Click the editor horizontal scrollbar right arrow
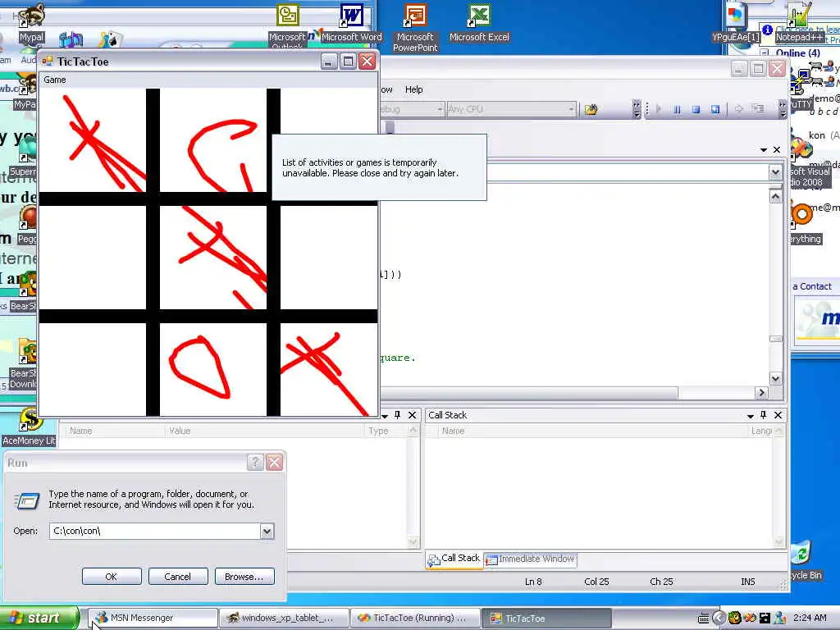Image resolution: width=840 pixels, height=630 pixels. [761, 393]
